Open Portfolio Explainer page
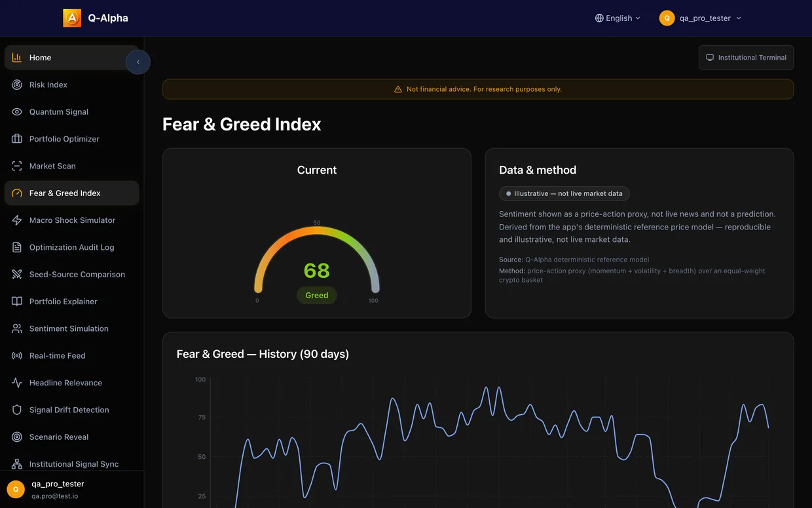 point(71,302)
